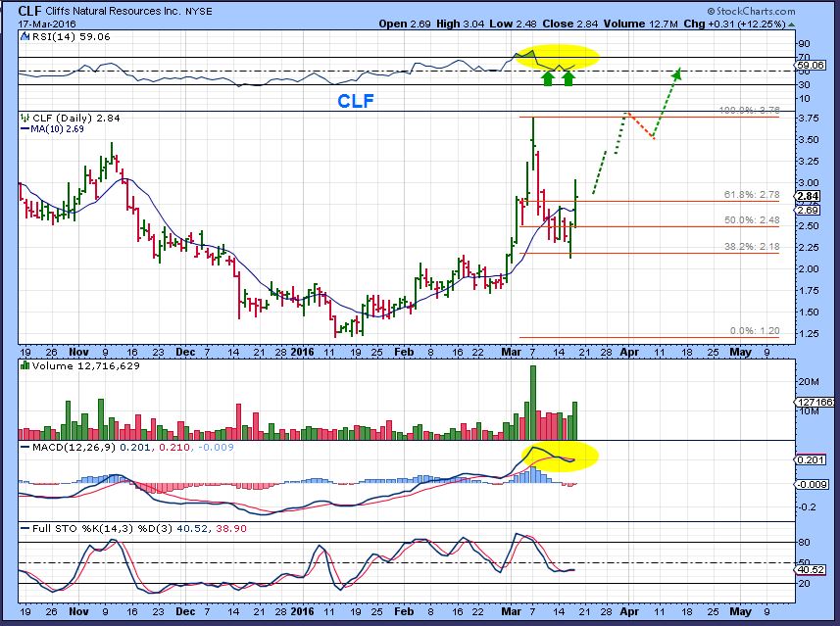Click the orange dashed pullback segment

pyautogui.click(x=639, y=126)
